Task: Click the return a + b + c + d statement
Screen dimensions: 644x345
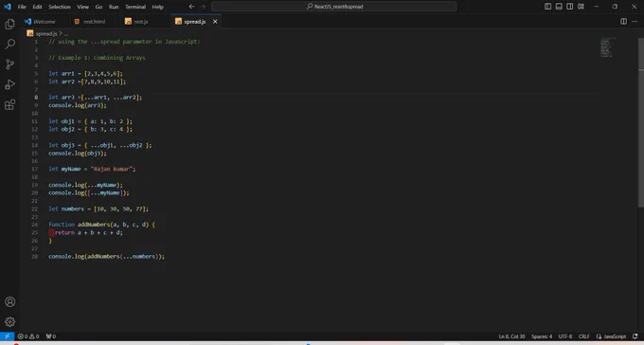Action: point(89,232)
